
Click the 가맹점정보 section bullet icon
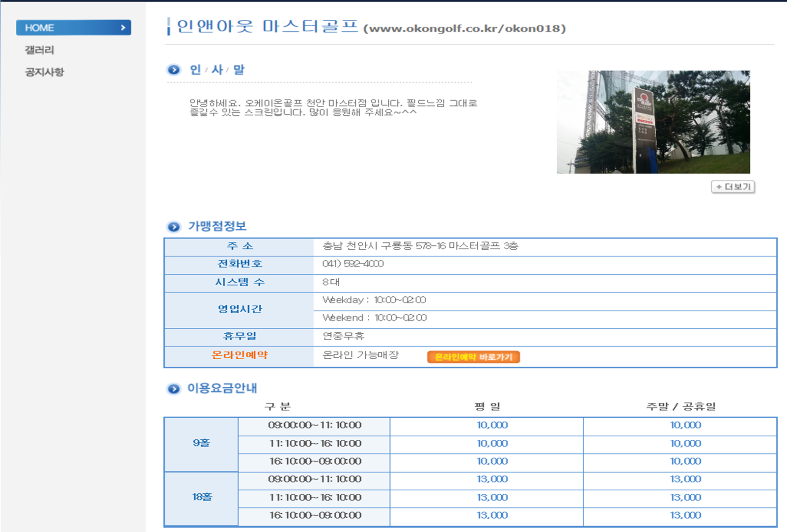tap(174, 227)
